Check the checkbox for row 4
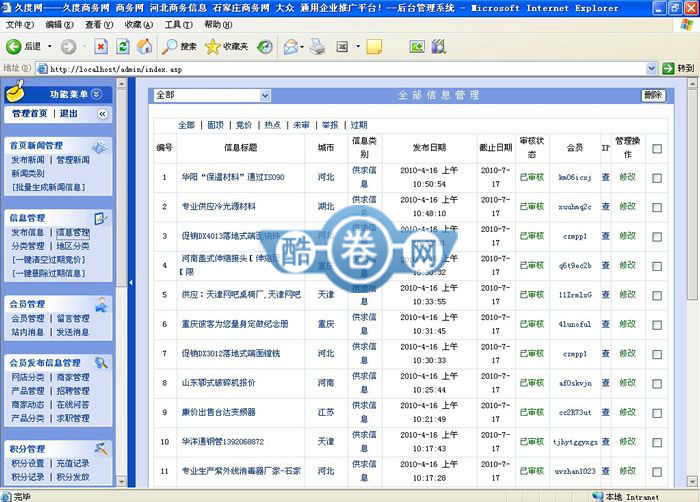This screenshot has height=502, width=700. tap(657, 266)
